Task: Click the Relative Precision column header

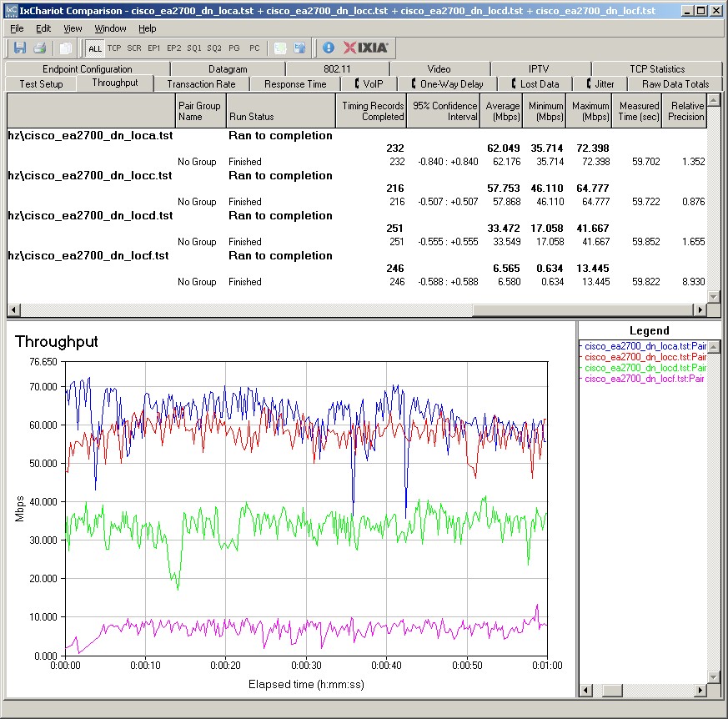Action: click(x=685, y=111)
